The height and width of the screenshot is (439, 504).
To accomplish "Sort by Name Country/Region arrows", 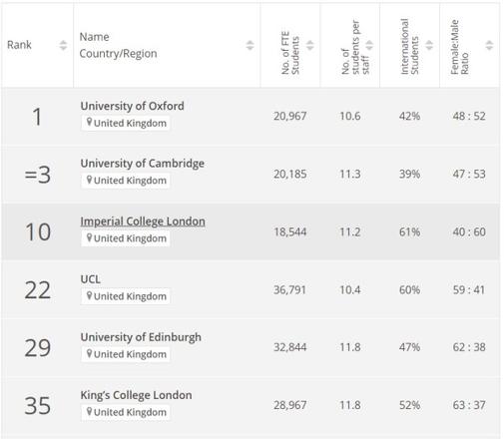I will tap(250, 45).
